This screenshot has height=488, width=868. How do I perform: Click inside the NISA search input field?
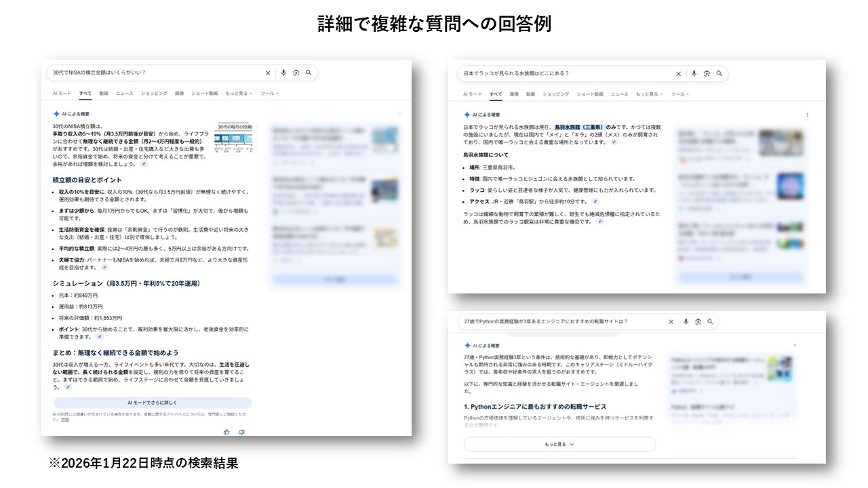pyautogui.click(x=136, y=73)
